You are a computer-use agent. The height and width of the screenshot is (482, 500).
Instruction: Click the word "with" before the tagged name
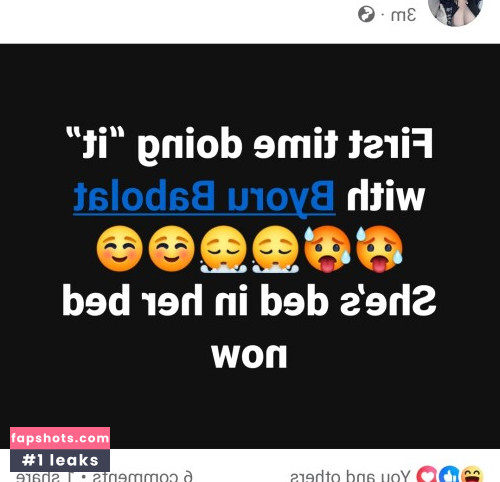(x=386, y=196)
